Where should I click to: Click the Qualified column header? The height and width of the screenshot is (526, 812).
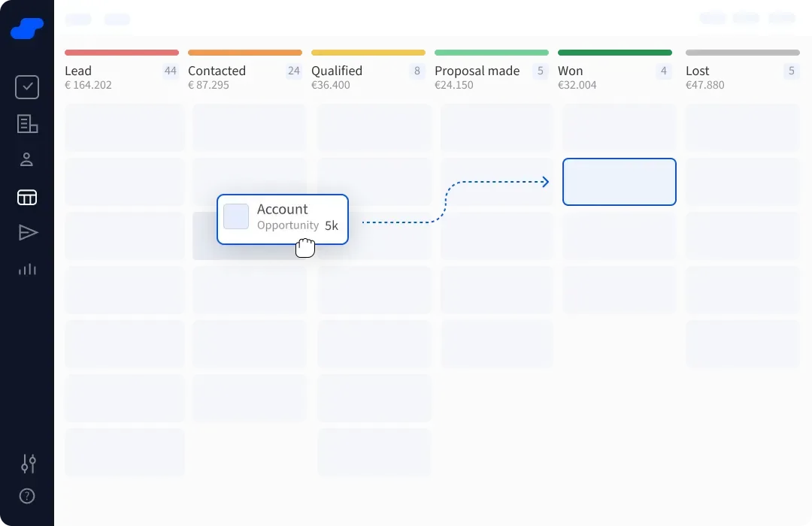click(337, 71)
